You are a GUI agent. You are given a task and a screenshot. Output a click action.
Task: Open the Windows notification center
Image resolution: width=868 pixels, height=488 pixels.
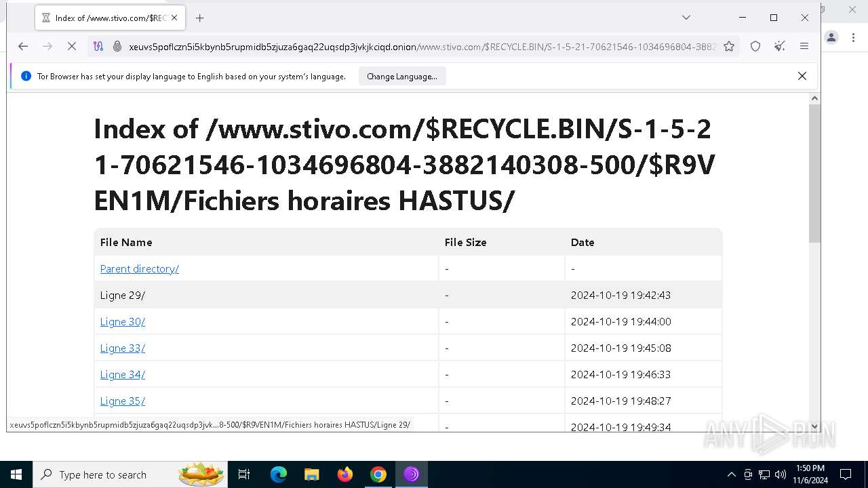[x=846, y=474]
